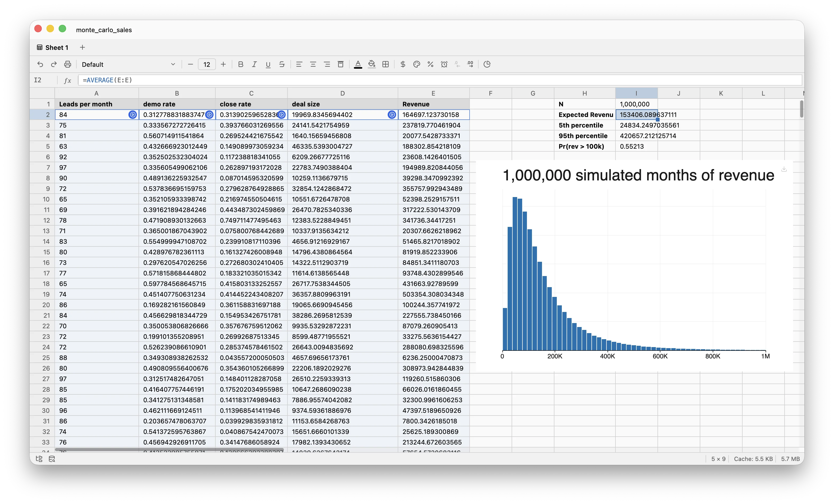The width and height of the screenshot is (834, 504).
Task: Align text right
Action: click(327, 64)
